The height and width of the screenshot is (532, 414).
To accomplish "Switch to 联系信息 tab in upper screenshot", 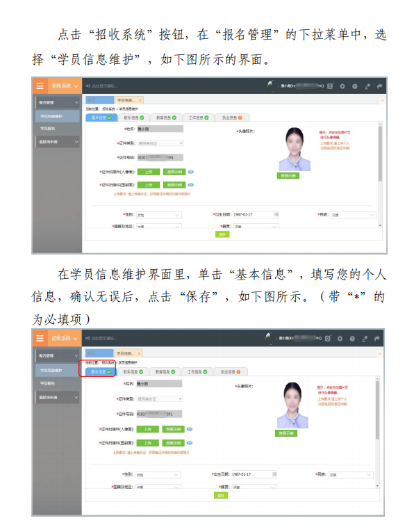I will point(134,118).
